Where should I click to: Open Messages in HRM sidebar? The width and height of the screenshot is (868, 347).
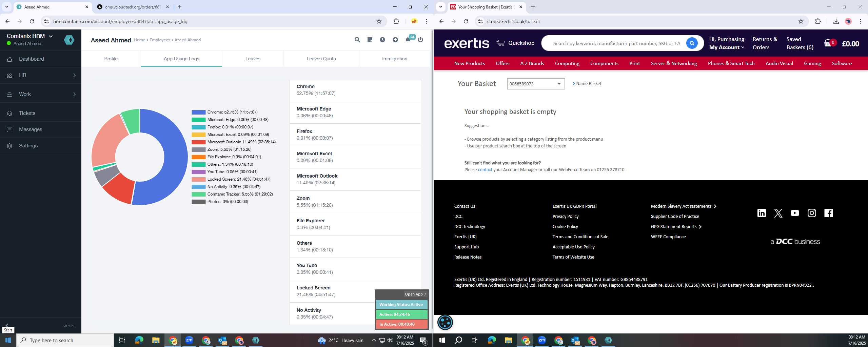pyautogui.click(x=41, y=129)
